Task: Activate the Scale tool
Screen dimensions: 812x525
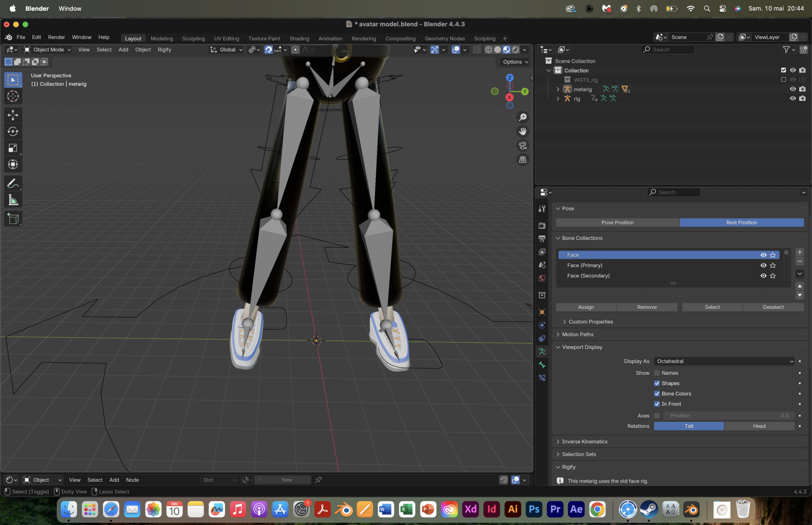Action: [x=13, y=148]
